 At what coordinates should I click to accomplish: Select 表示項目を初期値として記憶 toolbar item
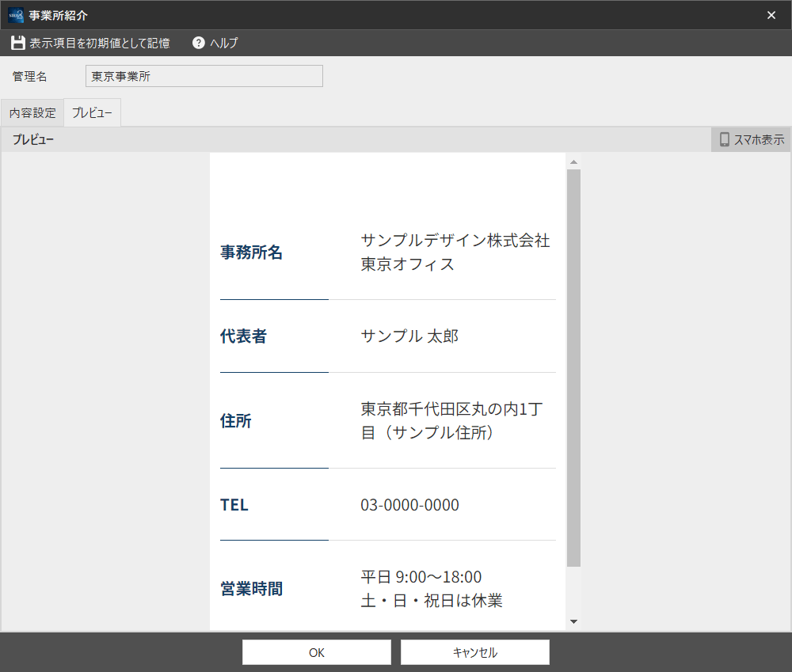coord(90,43)
